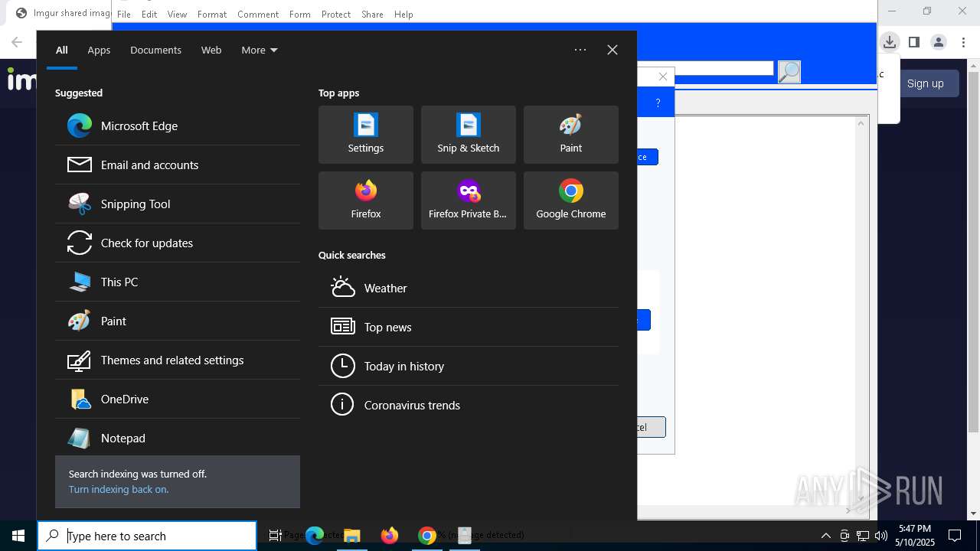This screenshot has height=551, width=980.
Task: Open Themes and related settings
Action: 178,360
